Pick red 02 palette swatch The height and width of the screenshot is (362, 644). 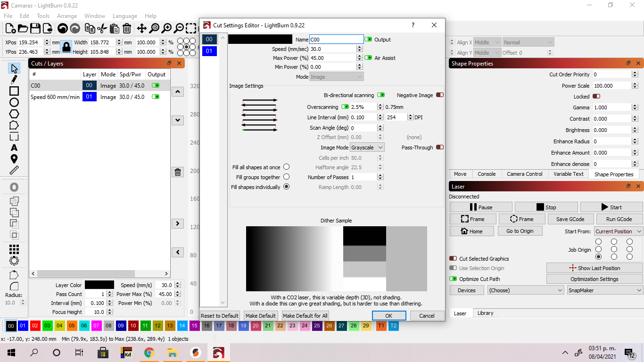pyautogui.click(x=35, y=326)
